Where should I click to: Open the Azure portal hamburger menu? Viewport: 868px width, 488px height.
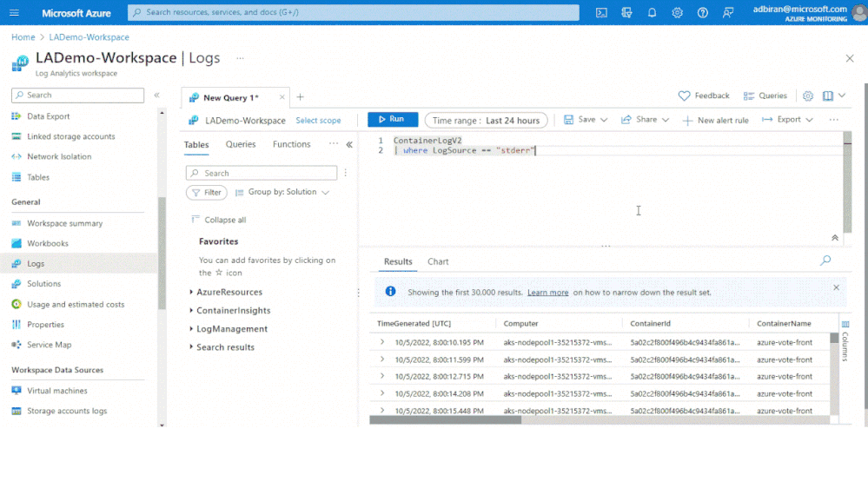(x=15, y=12)
